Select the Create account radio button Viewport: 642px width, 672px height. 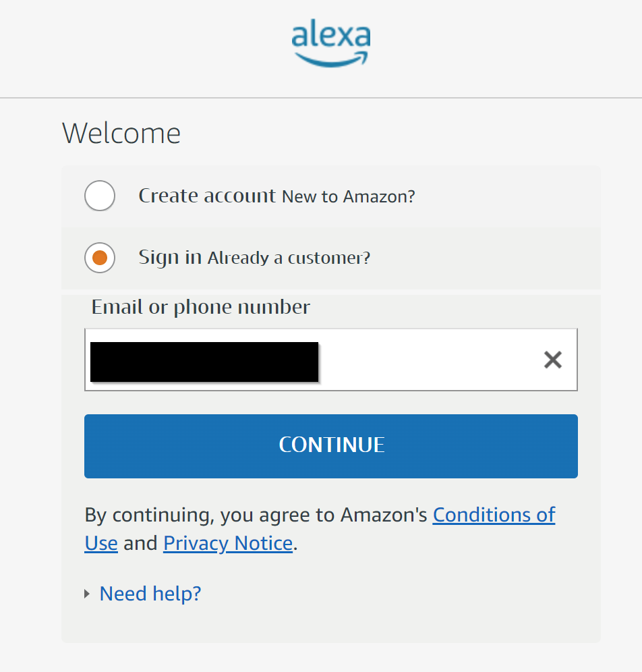coord(100,196)
